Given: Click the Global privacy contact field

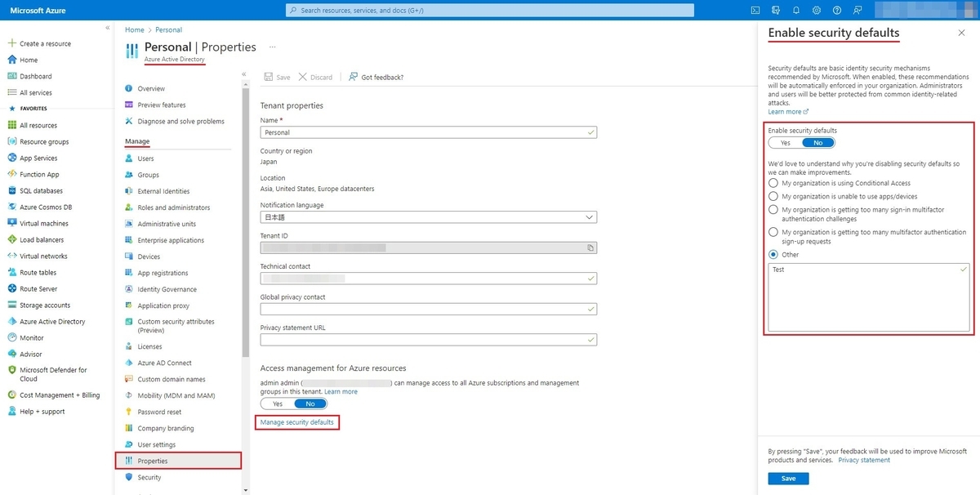Looking at the screenshot, I should pos(429,310).
